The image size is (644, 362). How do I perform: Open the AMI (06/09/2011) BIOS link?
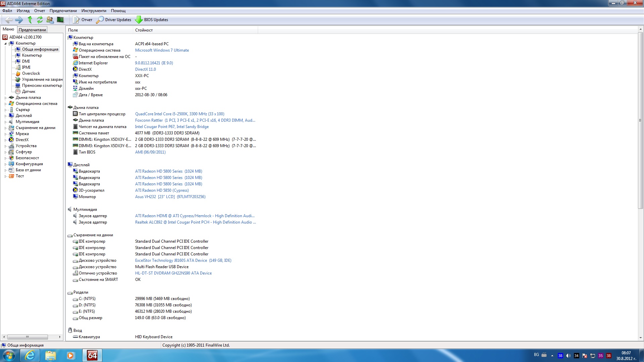click(150, 152)
